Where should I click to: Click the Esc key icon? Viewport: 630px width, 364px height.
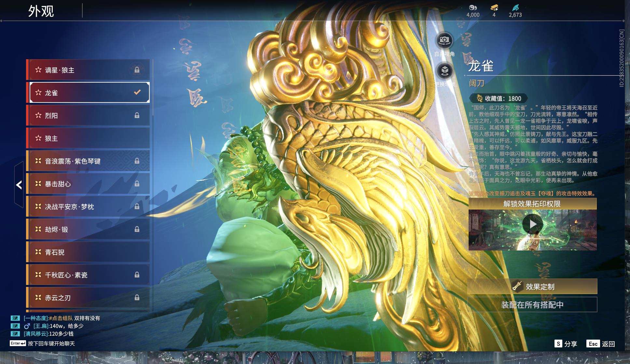coord(593,344)
